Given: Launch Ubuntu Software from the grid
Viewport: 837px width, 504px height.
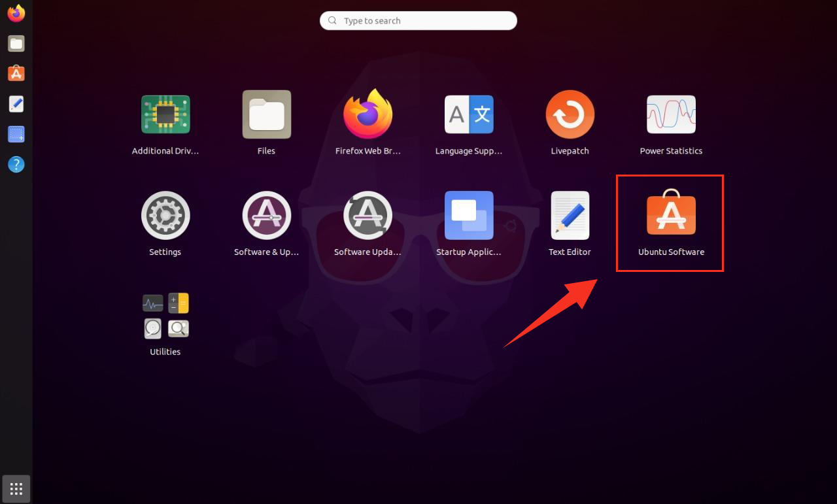Looking at the screenshot, I should (671, 212).
